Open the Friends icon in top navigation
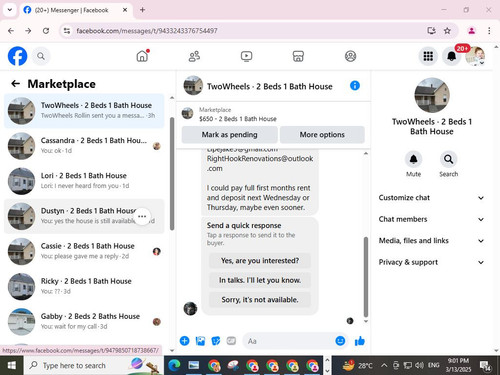This screenshot has width=500, height=375. pyautogui.click(x=194, y=56)
